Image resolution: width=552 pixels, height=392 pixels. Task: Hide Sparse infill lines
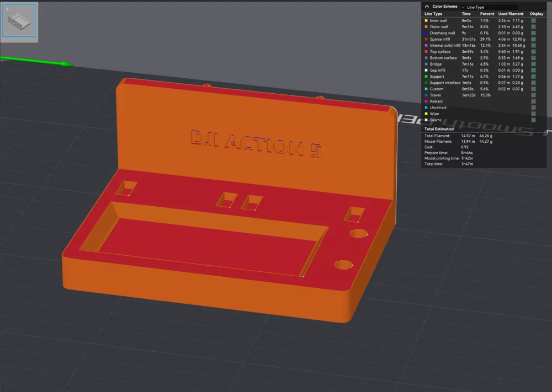pos(533,39)
